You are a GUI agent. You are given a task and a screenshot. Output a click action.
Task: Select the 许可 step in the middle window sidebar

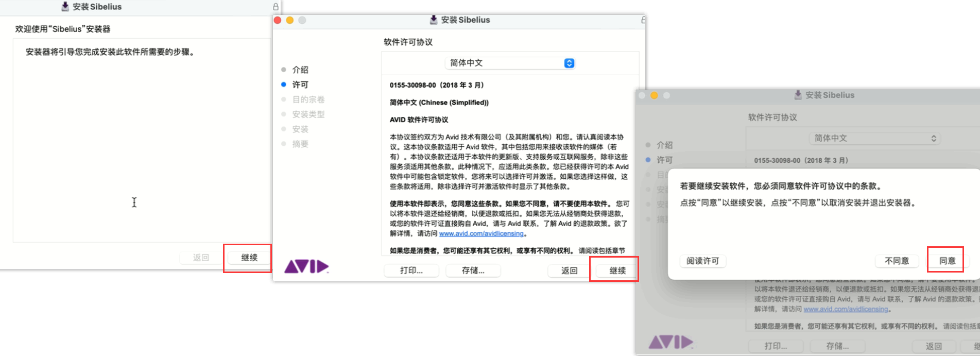click(300, 84)
